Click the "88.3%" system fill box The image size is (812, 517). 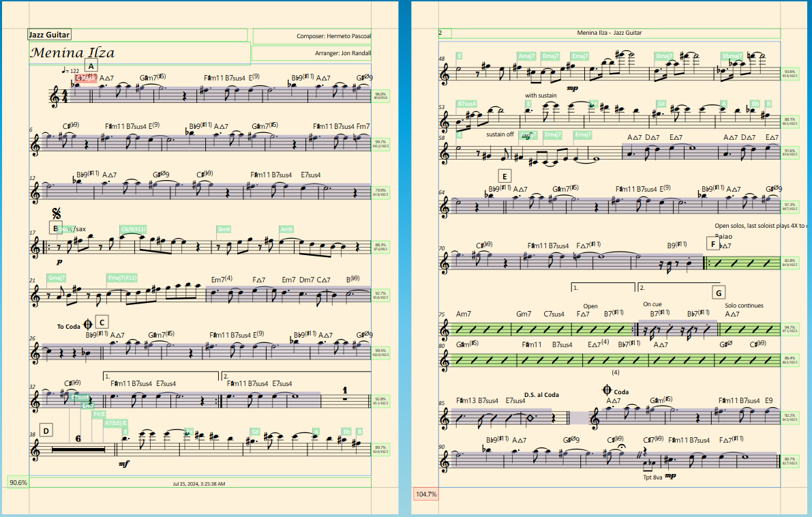(x=380, y=247)
